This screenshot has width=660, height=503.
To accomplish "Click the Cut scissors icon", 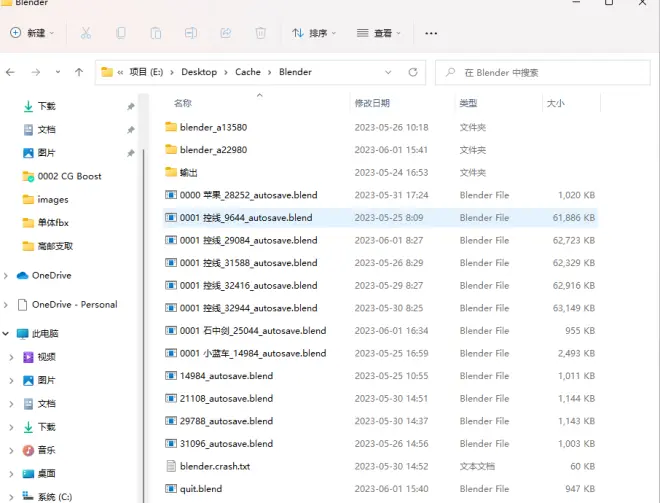I will pyautogui.click(x=85, y=33).
